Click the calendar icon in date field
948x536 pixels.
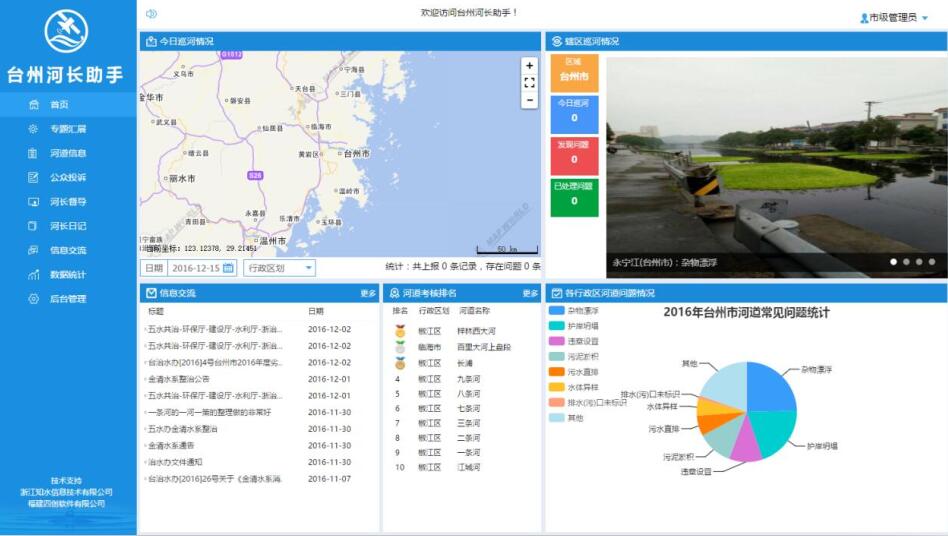point(228,268)
